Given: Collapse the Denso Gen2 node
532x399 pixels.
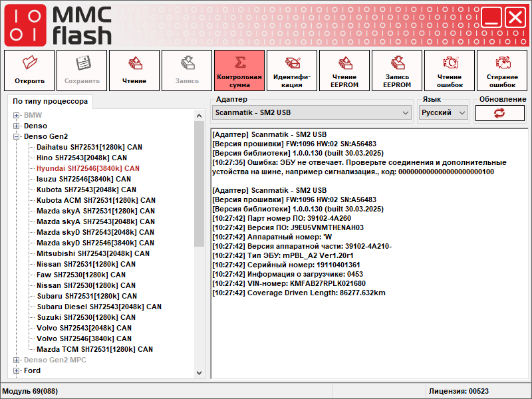Looking at the screenshot, I should click(16, 136).
